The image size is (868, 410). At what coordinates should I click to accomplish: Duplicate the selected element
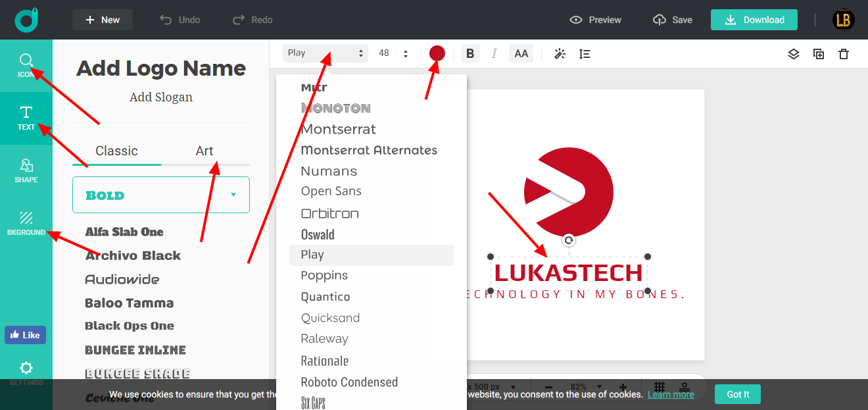[819, 54]
